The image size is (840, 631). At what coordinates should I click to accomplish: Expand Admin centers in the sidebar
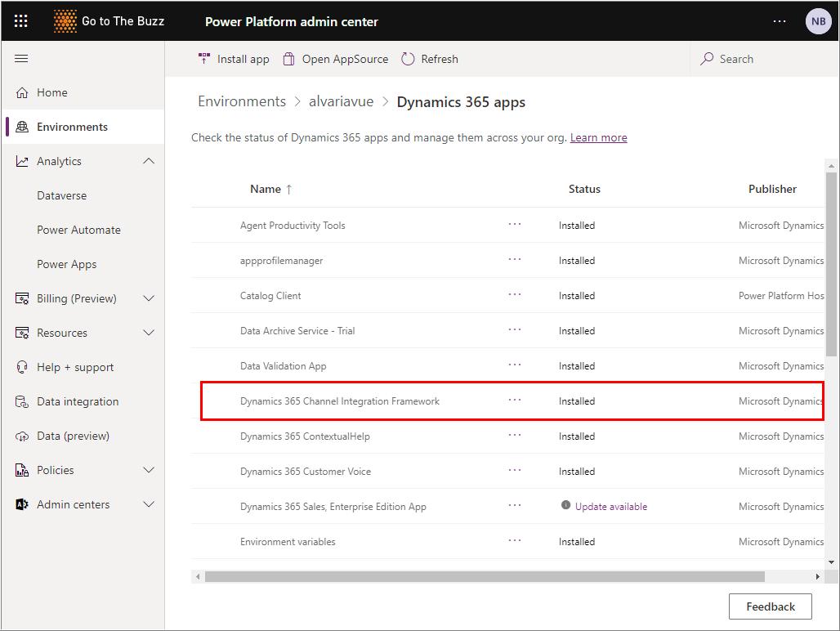point(148,504)
